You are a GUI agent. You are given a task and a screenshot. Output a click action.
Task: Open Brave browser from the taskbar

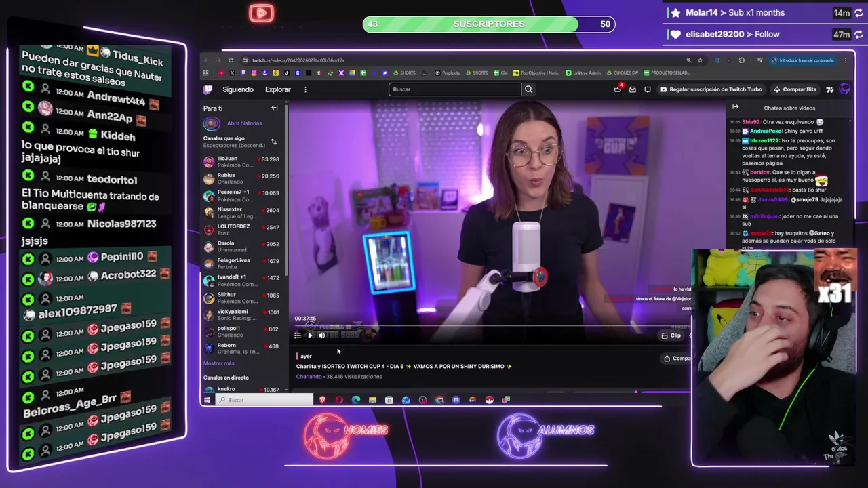point(322,400)
